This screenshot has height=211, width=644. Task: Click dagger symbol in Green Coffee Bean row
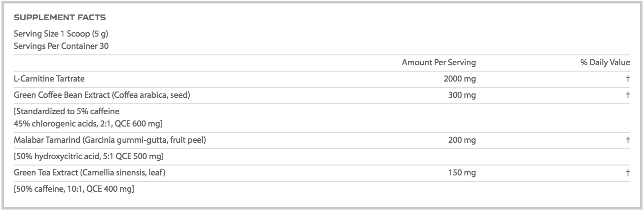coord(628,95)
